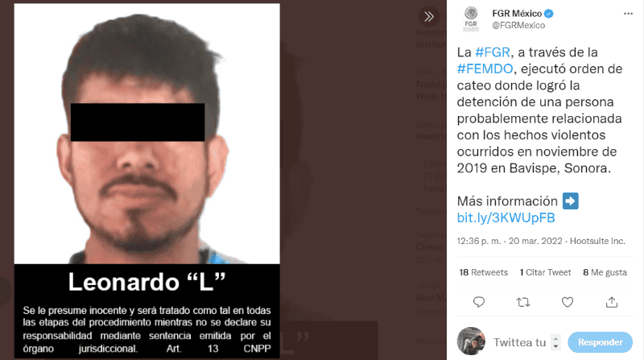
Task: Click the tweet timestamp 12:36 p. m.
Action: click(x=479, y=241)
